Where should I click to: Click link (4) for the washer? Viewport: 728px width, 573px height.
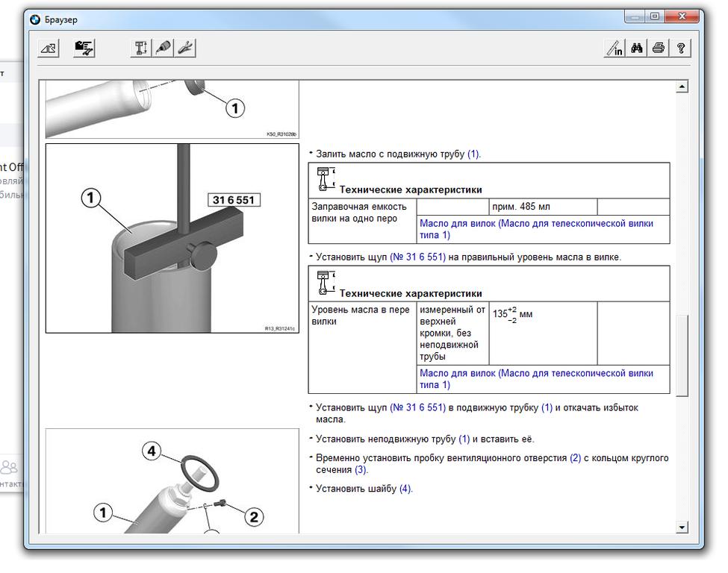(405, 489)
